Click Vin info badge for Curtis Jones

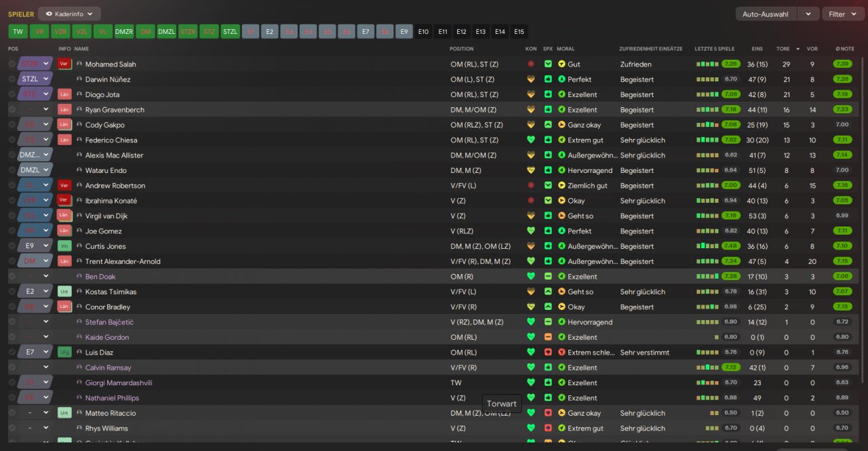click(64, 246)
